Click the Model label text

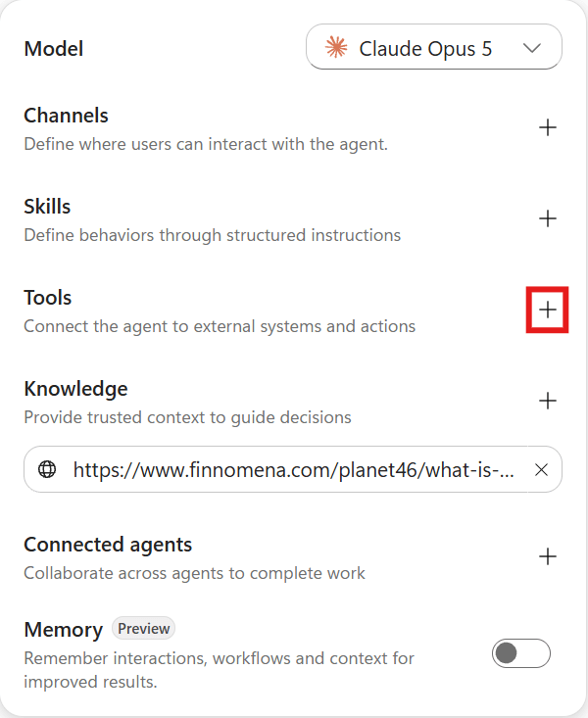click(54, 49)
